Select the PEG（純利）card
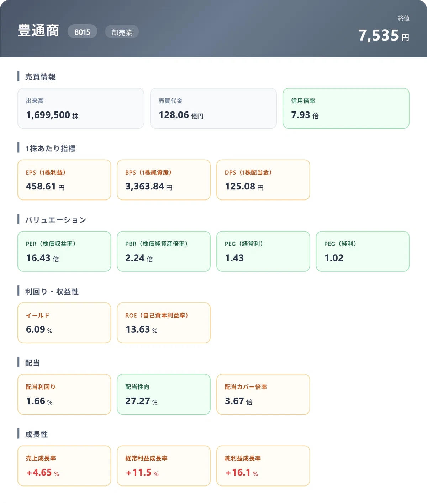The width and height of the screenshot is (427, 504). coord(363,251)
